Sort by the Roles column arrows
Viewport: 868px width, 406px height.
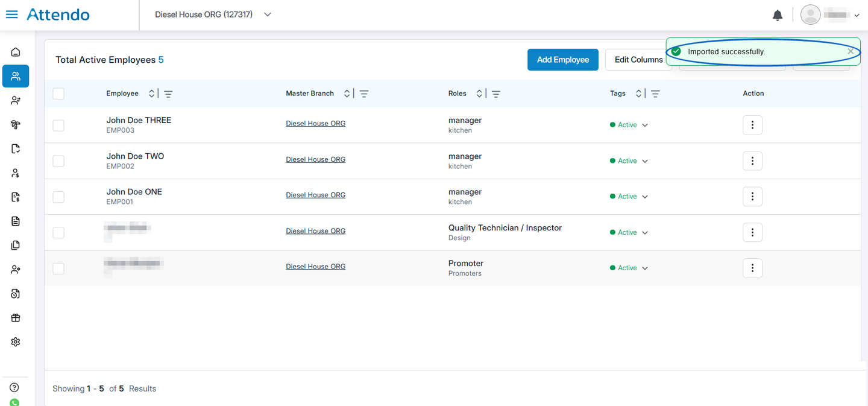point(479,94)
